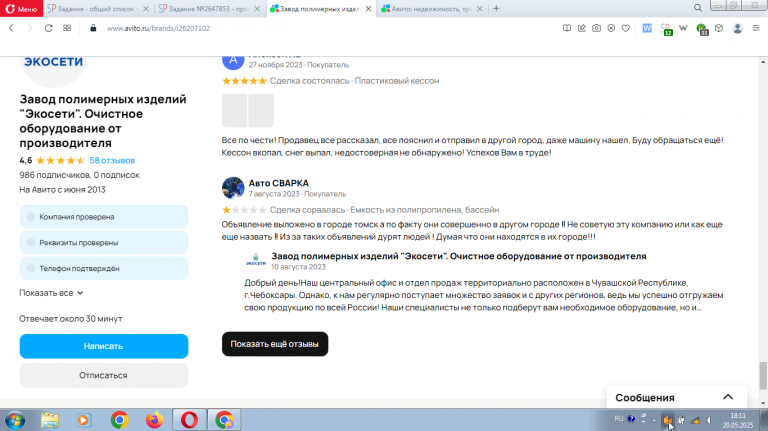768x431 pixels.
Task: Open a new tab with plus button
Action: pyautogui.click(x=496, y=8)
